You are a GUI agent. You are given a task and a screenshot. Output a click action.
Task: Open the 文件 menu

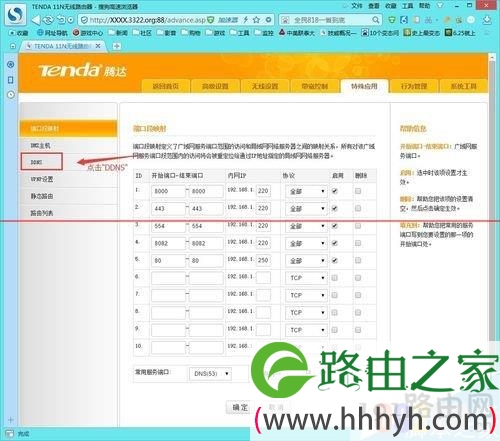[356, 6]
